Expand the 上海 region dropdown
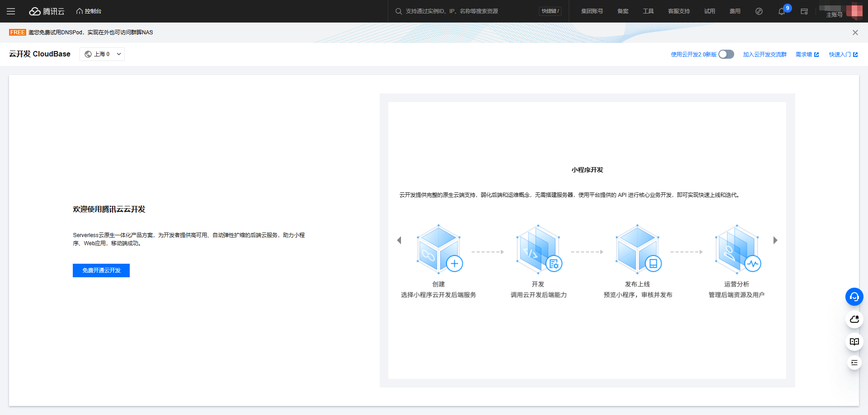This screenshot has width=868, height=415. tap(102, 54)
